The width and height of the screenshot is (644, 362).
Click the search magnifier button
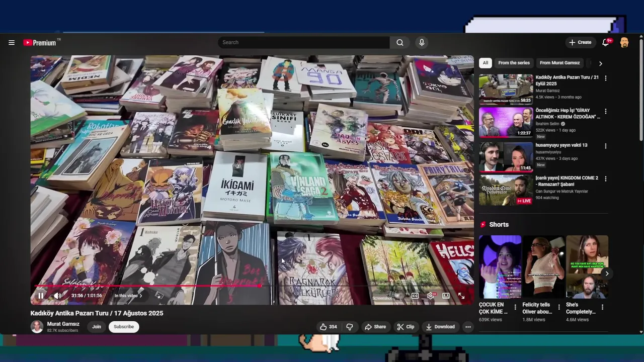point(400,43)
